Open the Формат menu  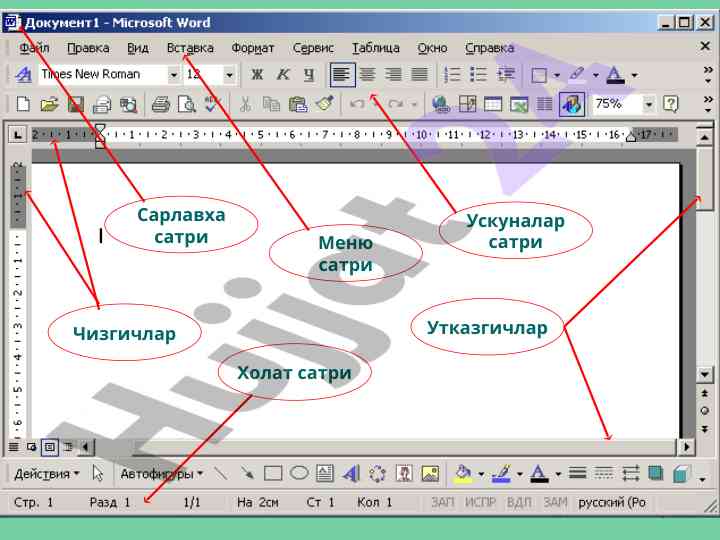pyautogui.click(x=253, y=48)
